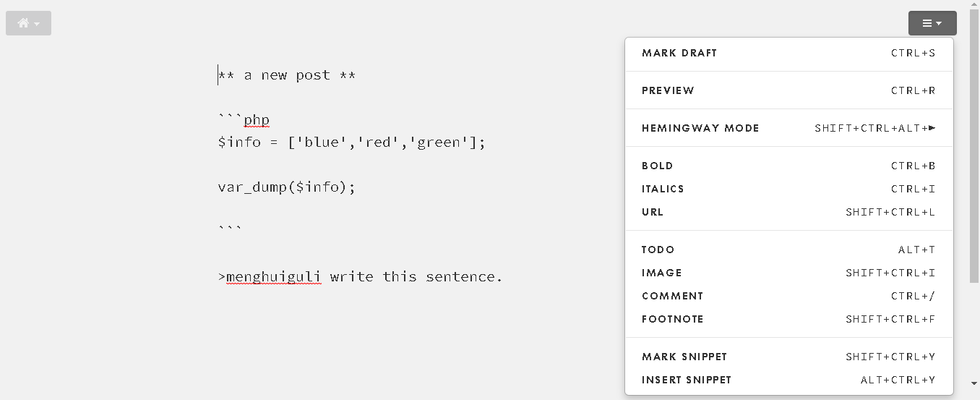The width and height of the screenshot is (980, 400).
Task: Click the page scrollbar down arrow
Action: [x=974, y=384]
